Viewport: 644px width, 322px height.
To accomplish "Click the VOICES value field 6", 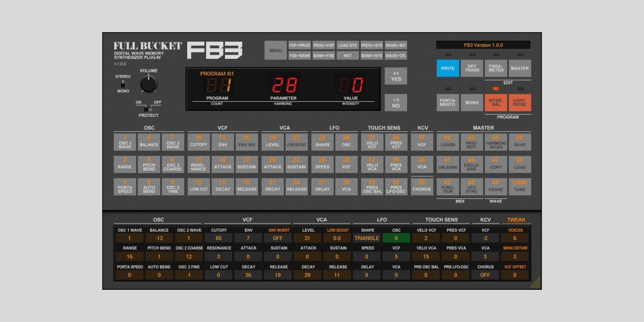I will click(515, 238).
